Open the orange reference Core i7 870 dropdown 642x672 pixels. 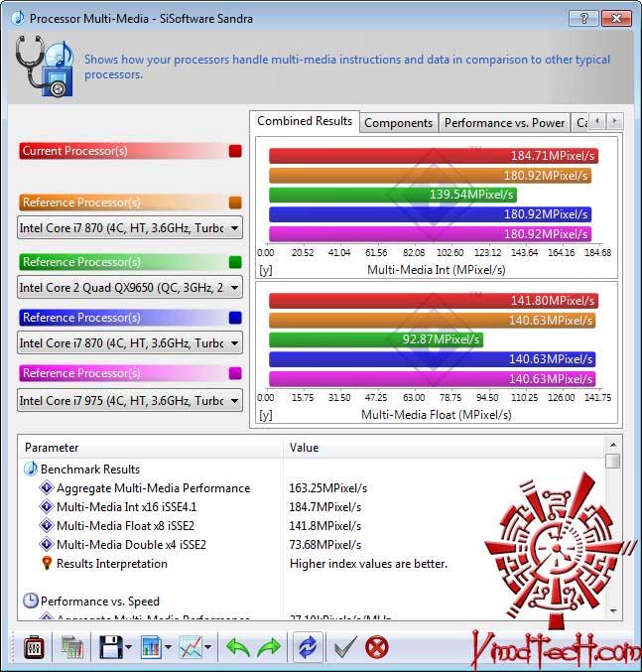coord(130,227)
